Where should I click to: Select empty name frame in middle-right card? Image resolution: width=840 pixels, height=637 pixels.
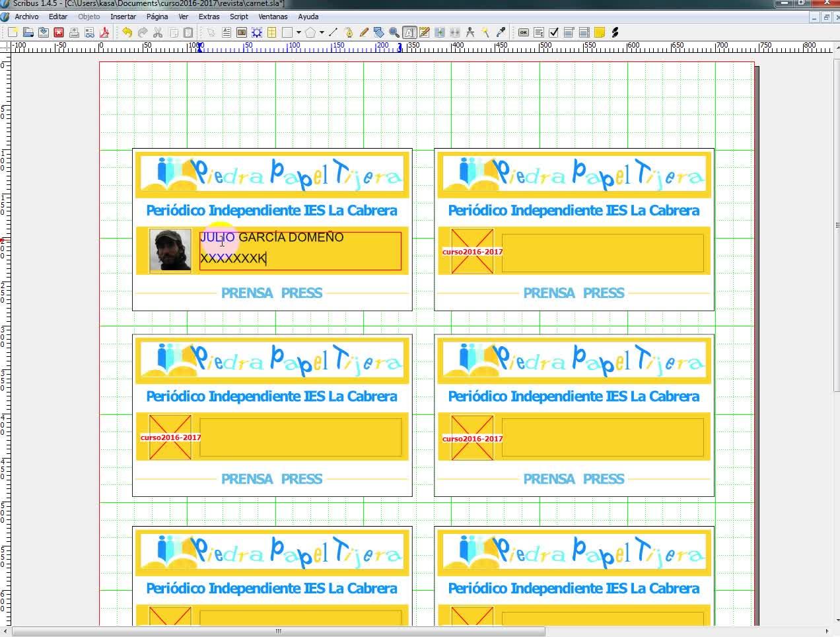602,437
